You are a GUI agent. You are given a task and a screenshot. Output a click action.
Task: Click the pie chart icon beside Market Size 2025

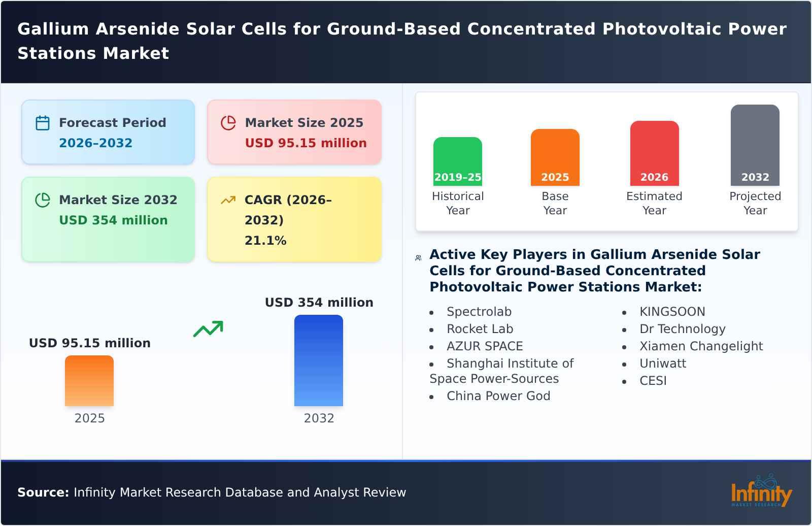coord(228,123)
